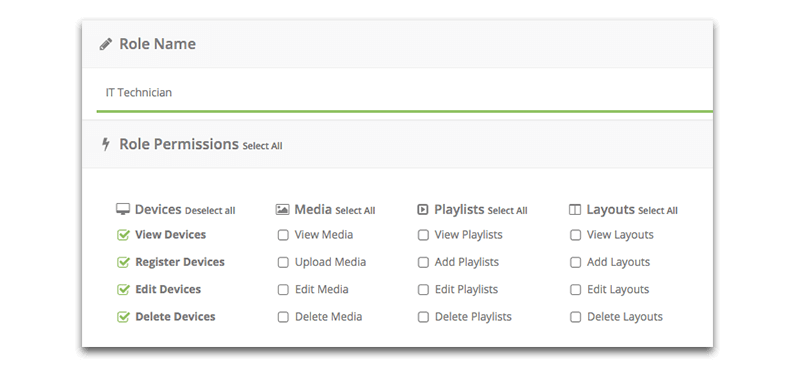This screenshot has height=365, width=796.
Task: Click Deselect all for Devices
Action: click(x=210, y=211)
